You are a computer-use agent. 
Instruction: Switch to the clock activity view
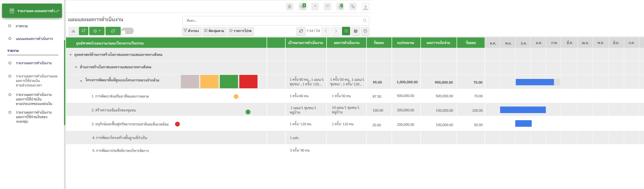pos(365,31)
